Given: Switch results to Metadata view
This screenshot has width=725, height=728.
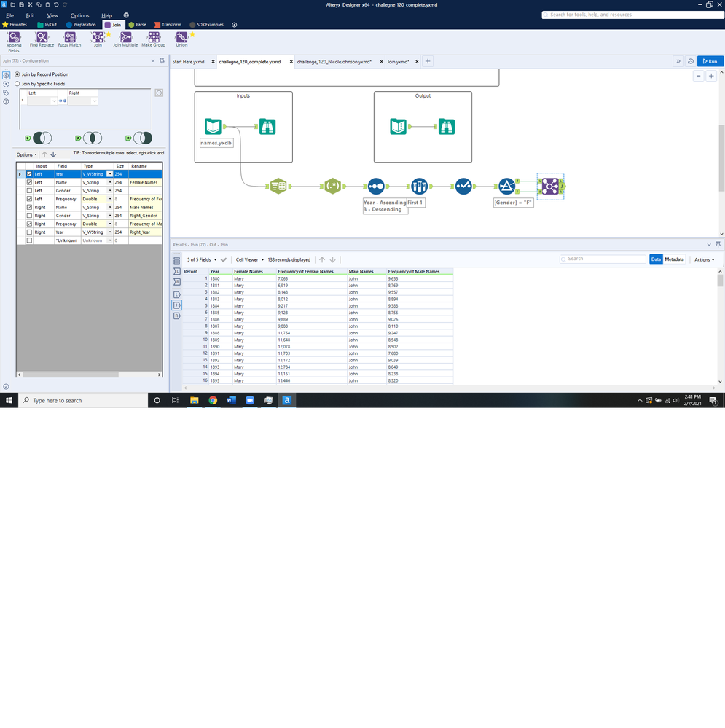Looking at the screenshot, I should click(x=674, y=259).
